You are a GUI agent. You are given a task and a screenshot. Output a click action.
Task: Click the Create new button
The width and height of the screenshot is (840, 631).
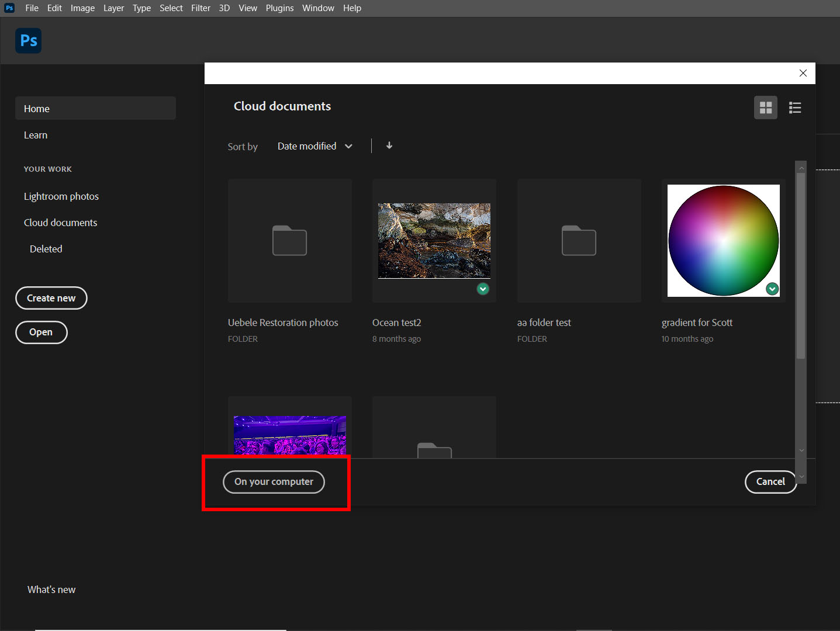[x=51, y=298]
